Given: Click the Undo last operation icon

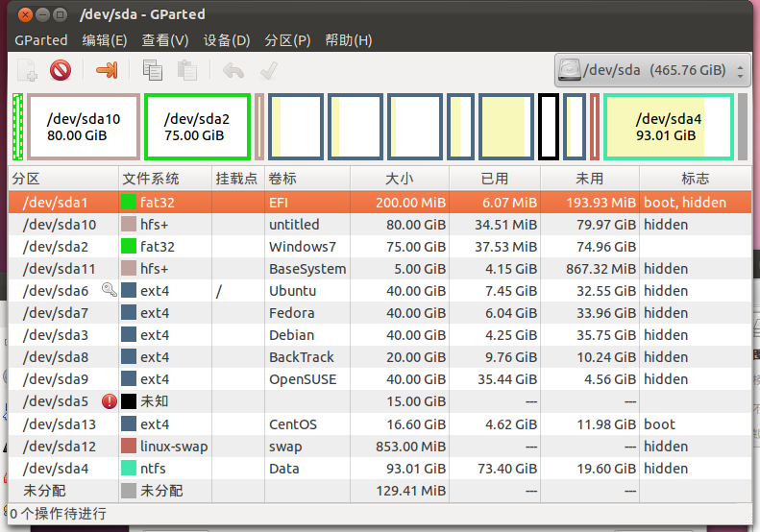Looking at the screenshot, I should tap(233, 71).
